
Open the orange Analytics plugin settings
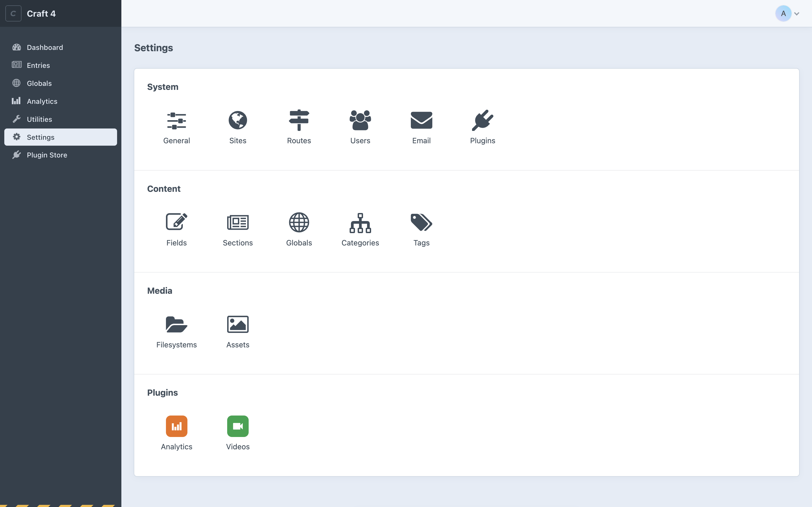(x=176, y=426)
